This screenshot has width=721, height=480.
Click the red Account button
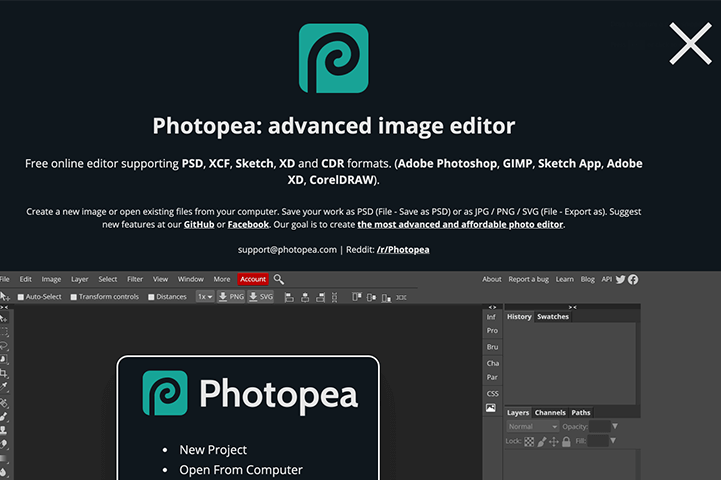(253, 279)
